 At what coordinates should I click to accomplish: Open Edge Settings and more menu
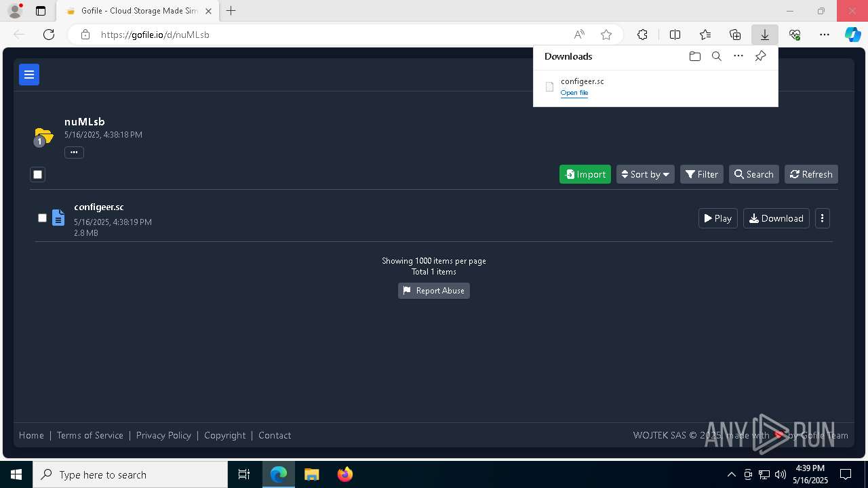pos(825,35)
